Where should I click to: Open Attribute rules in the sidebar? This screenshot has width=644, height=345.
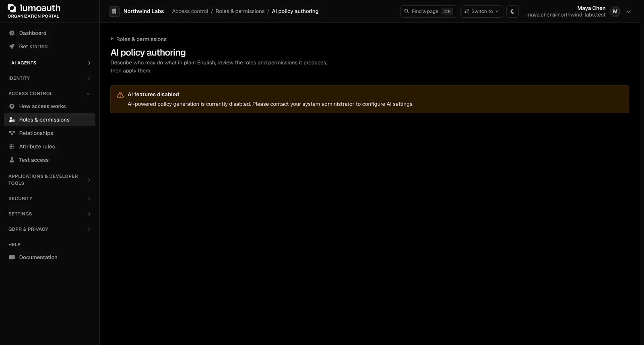click(50, 147)
